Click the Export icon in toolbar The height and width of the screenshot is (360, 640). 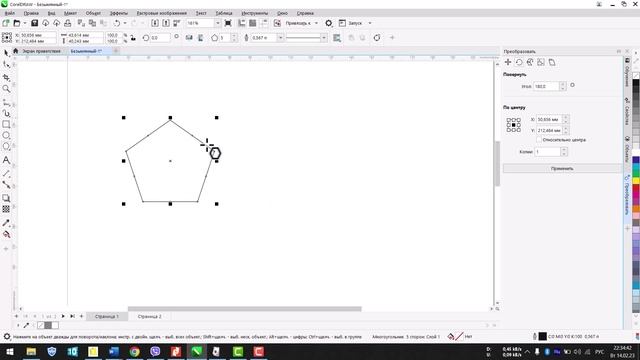pyautogui.click(x=166, y=23)
